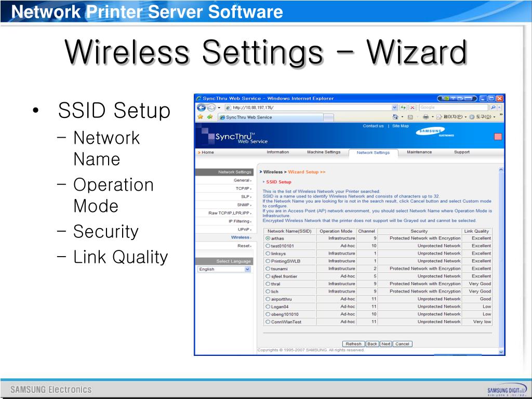
Task: Click the Wireless breadcrumb text
Action: tap(273, 172)
